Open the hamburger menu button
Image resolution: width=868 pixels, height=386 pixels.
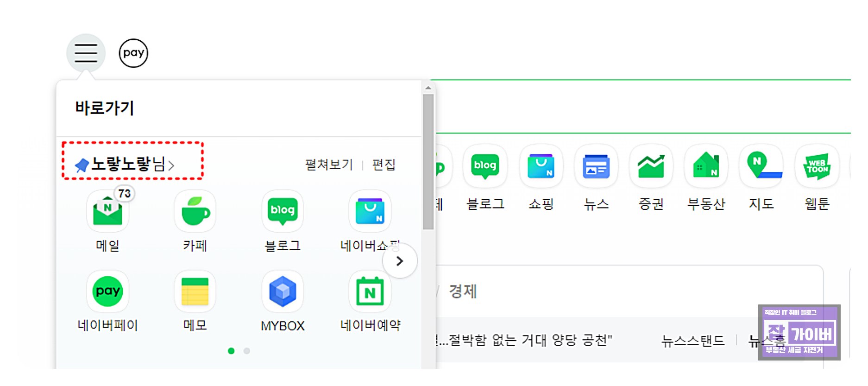point(86,53)
